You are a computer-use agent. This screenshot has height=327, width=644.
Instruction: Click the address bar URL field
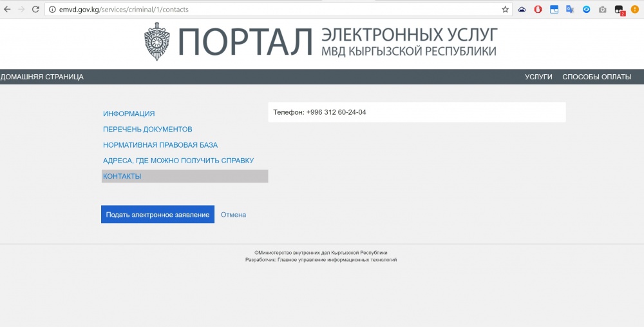(x=278, y=10)
